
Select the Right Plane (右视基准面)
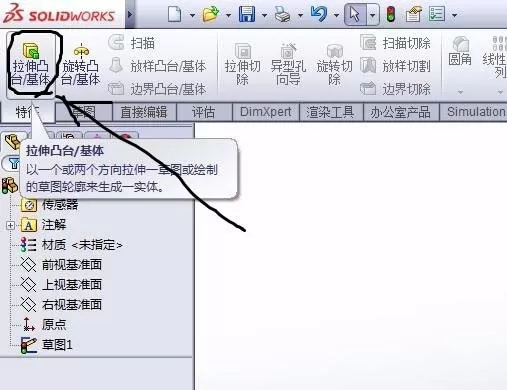tap(61, 304)
